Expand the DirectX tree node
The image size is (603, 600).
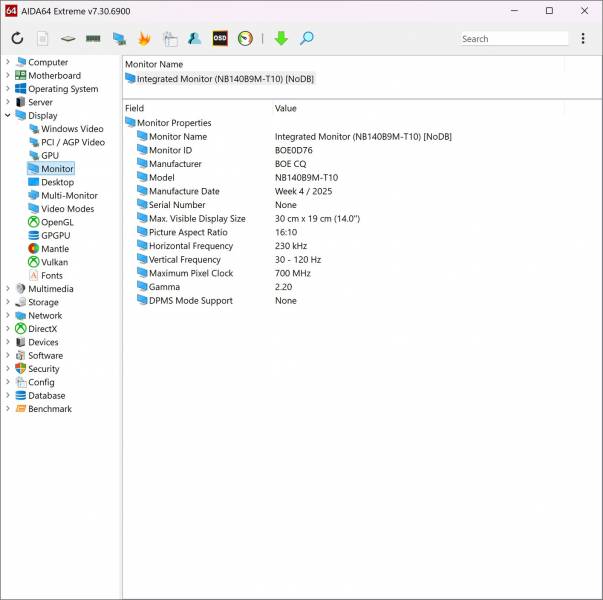(x=8, y=328)
